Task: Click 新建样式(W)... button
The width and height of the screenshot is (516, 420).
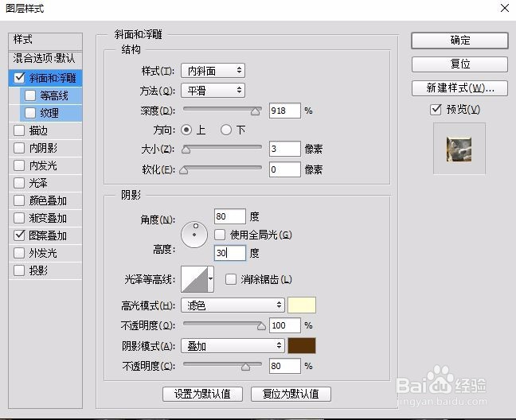Action: point(459,88)
